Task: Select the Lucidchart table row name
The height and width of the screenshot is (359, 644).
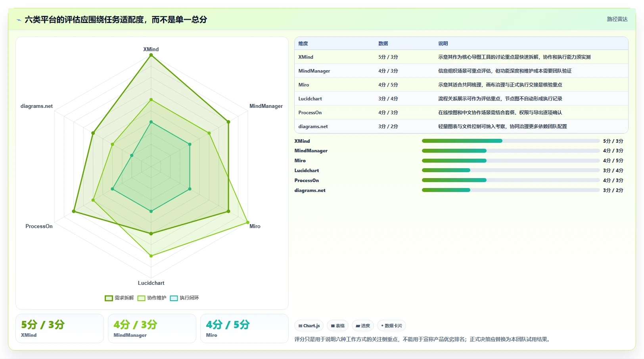Action: pos(310,99)
